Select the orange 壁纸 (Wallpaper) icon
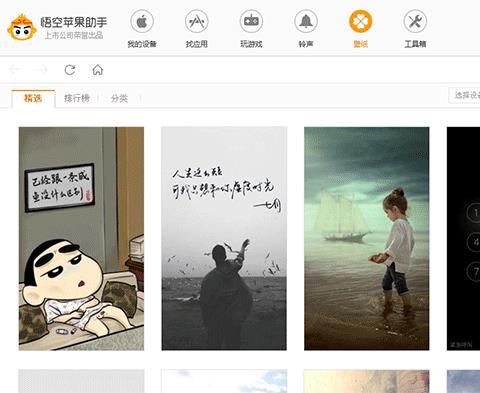This screenshot has width=480, height=393. (x=360, y=21)
